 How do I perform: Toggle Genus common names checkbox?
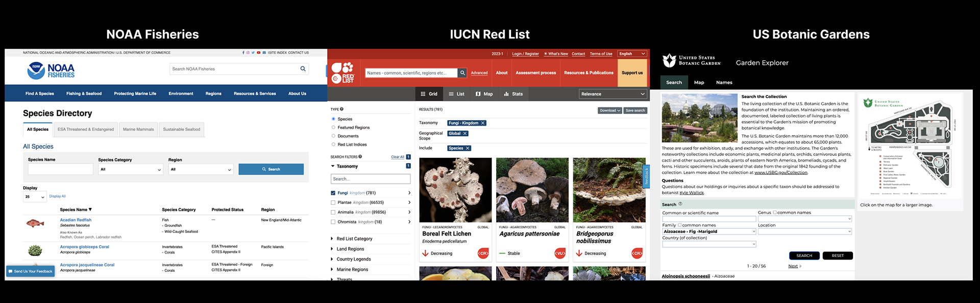(775, 213)
